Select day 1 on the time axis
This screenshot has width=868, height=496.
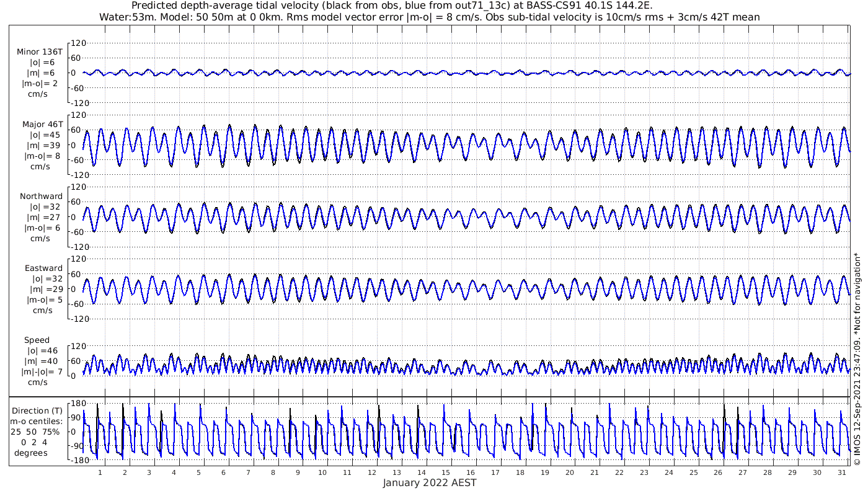pos(100,472)
